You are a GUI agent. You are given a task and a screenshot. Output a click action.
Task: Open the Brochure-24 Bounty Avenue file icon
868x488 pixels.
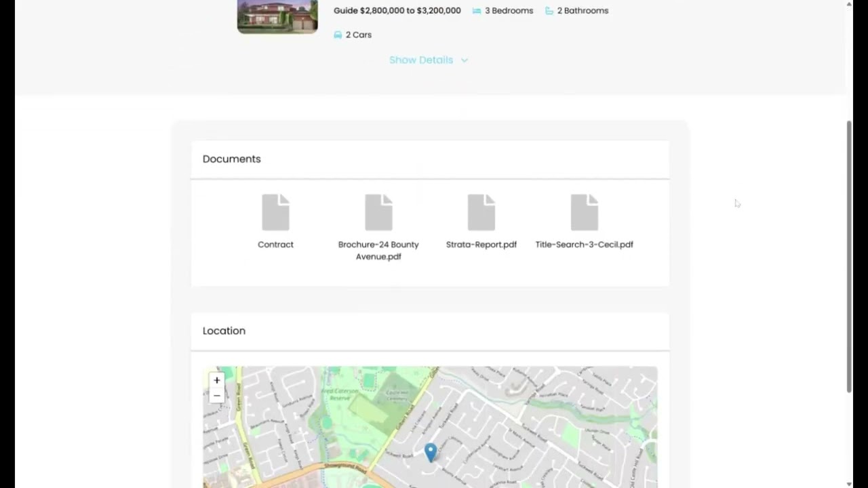coord(378,212)
